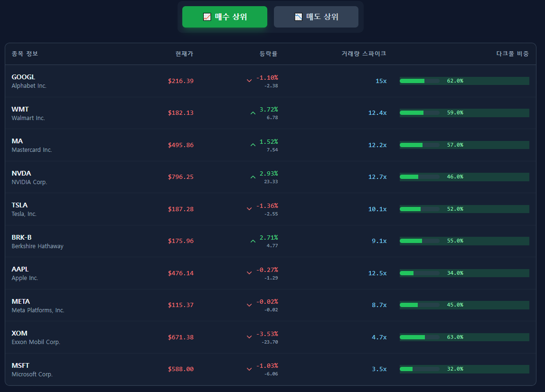Image resolution: width=545 pixels, height=392 pixels.
Task: Click the $588.00 price of MSFT
Action: pos(181,369)
